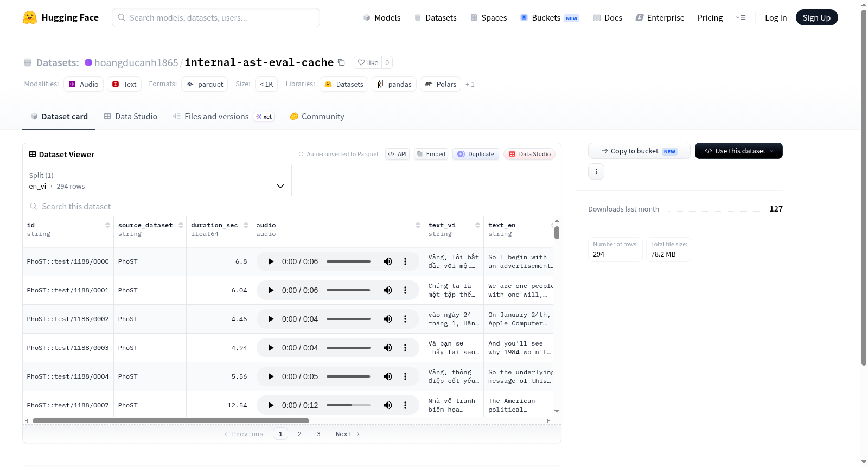Seek in the 0002 row audio progress bar
This screenshot has width=868, height=467.
point(348,319)
